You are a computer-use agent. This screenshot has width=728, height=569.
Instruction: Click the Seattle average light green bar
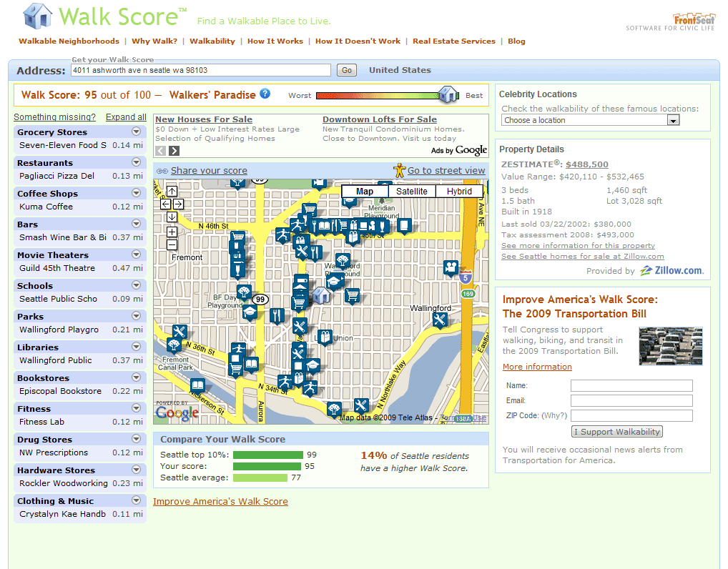pos(260,478)
